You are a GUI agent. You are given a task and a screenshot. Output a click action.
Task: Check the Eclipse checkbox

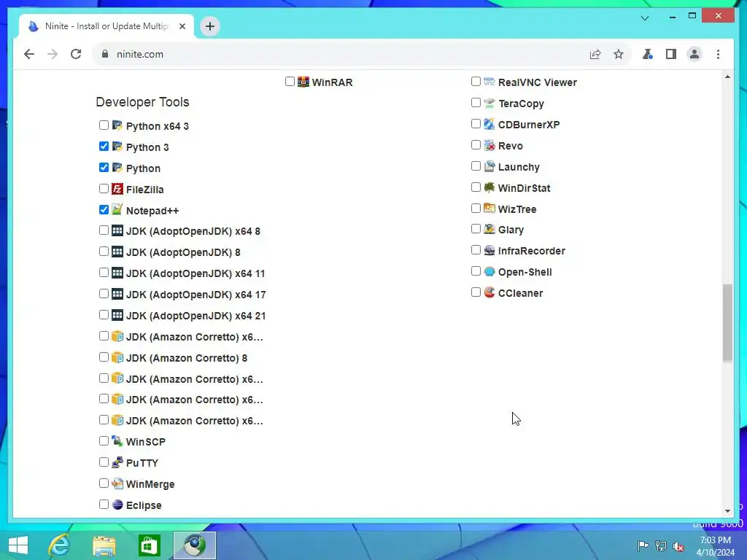point(104,505)
